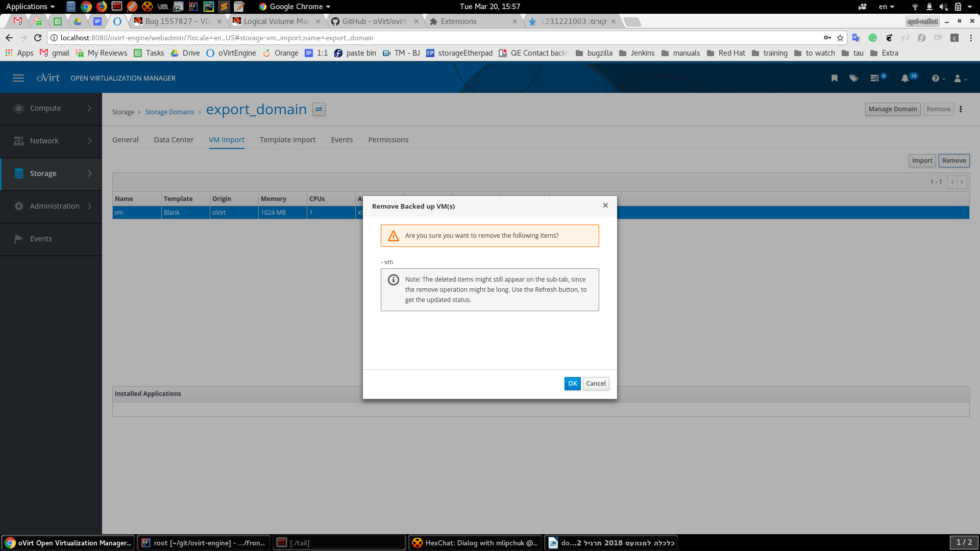Image resolution: width=980 pixels, height=551 pixels.
Task: Open notifications bell in oVirt header
Action: click(904, 78)
